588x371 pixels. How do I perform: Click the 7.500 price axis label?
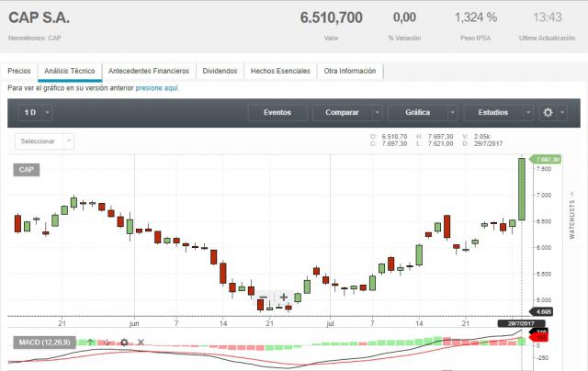point(544,169)
